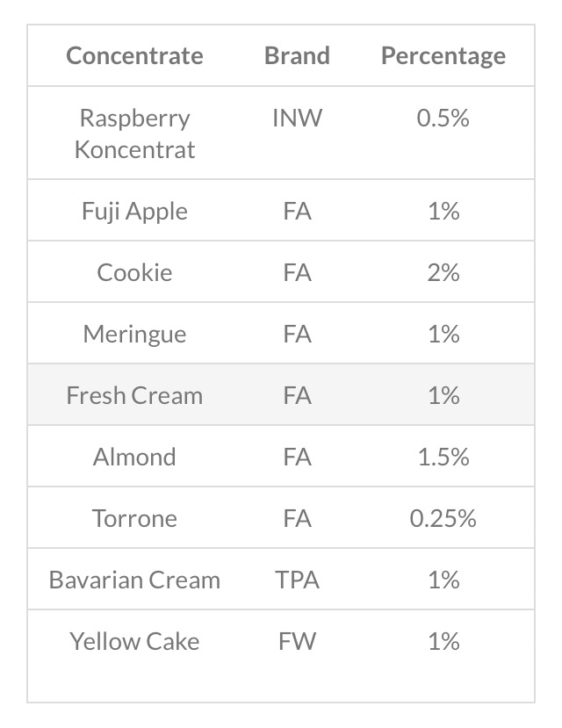Click the Almond concentrate name
The image size is (562, 728).
(134, 457)
